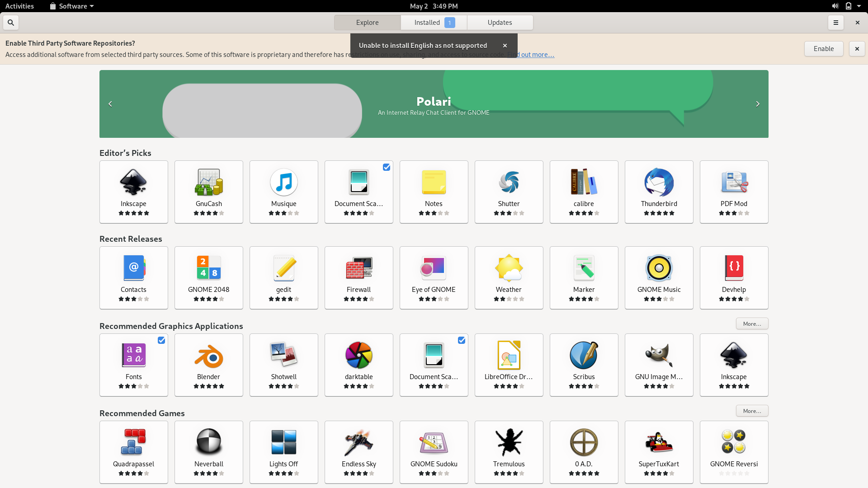
Task: Click the volume icon in top bar
Action: (x=835, y=6)
